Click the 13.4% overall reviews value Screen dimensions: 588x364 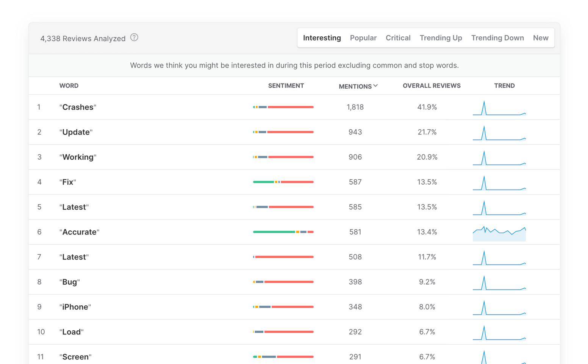427,232
